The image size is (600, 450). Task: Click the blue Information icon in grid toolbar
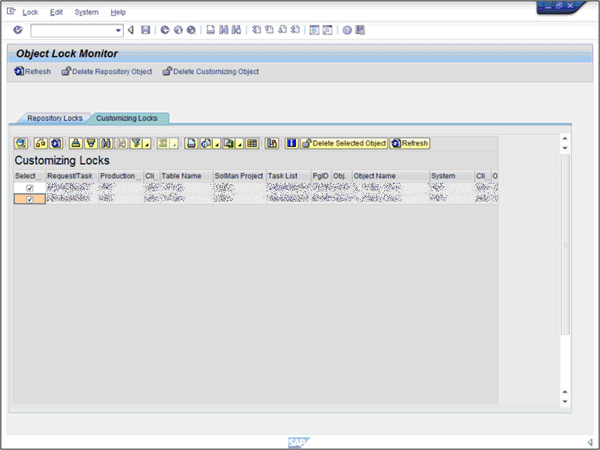pos(292,143)
